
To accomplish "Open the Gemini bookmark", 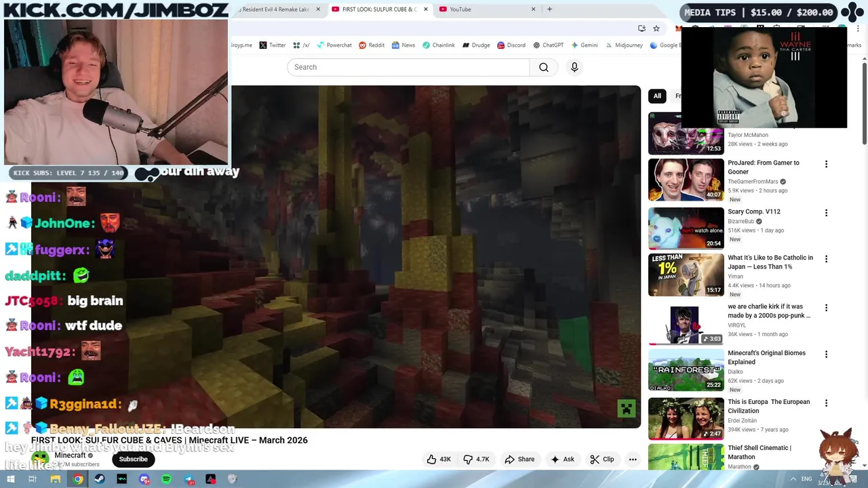I will [585, 45].
